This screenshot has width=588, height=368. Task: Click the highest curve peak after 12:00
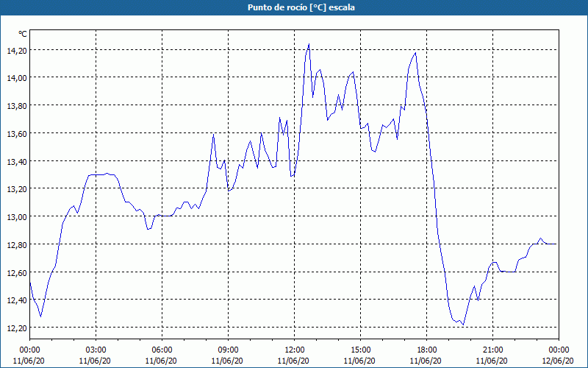click(x=309, y=44)
